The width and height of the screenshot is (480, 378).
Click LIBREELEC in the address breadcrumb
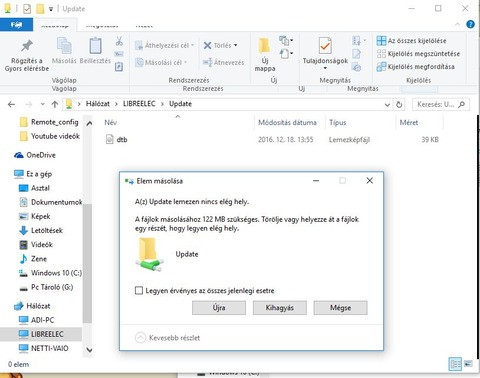[x=139, y=104]
